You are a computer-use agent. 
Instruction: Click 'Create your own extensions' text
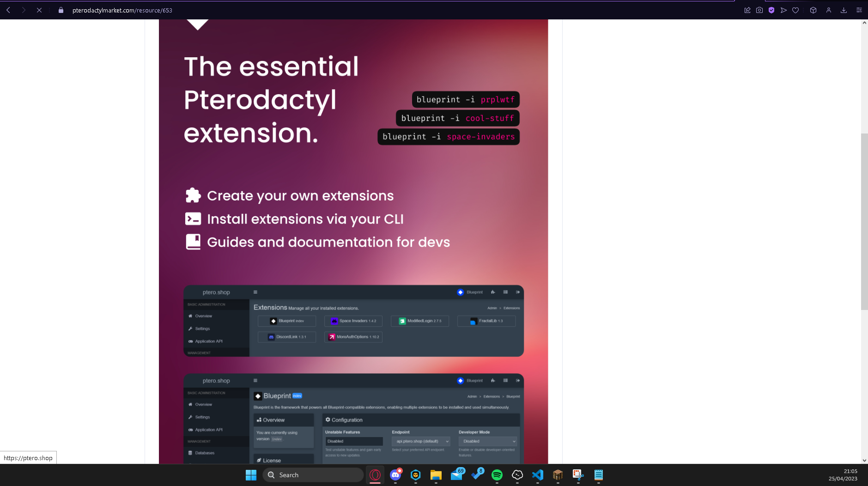point(300,196)
